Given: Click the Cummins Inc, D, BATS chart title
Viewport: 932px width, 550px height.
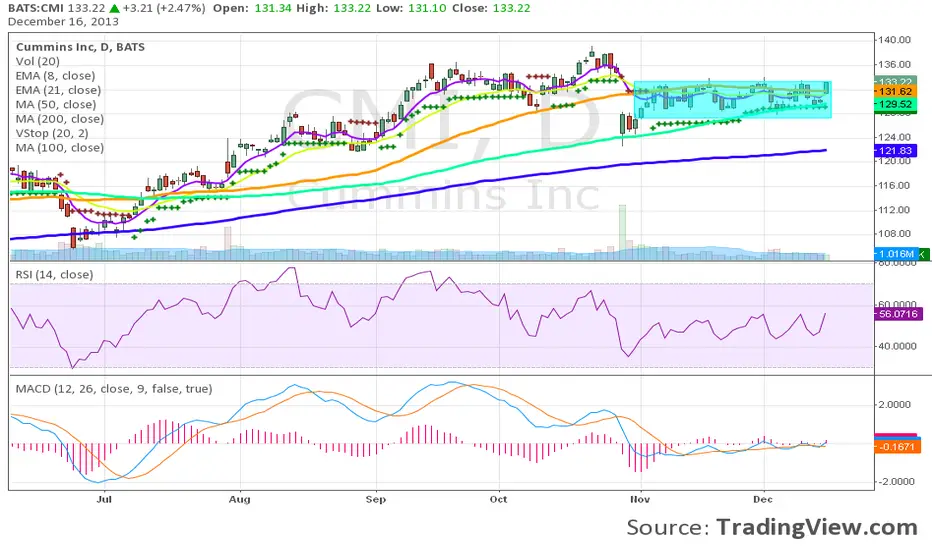Looking at the screenshot, I should 80,47.
